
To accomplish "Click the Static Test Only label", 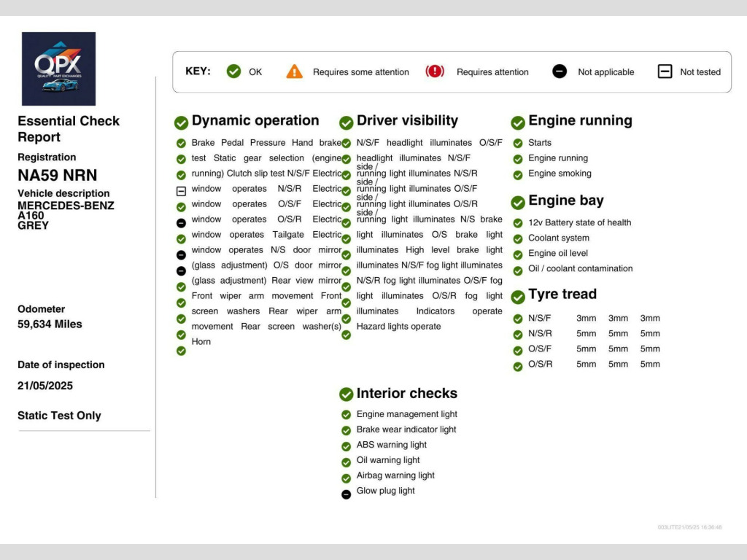I will point(59,416).
